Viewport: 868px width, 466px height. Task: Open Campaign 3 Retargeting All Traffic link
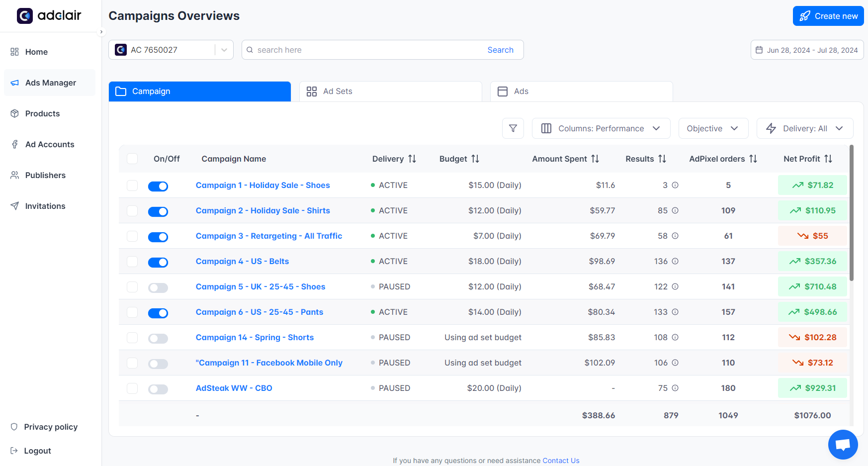coord(269,236)
